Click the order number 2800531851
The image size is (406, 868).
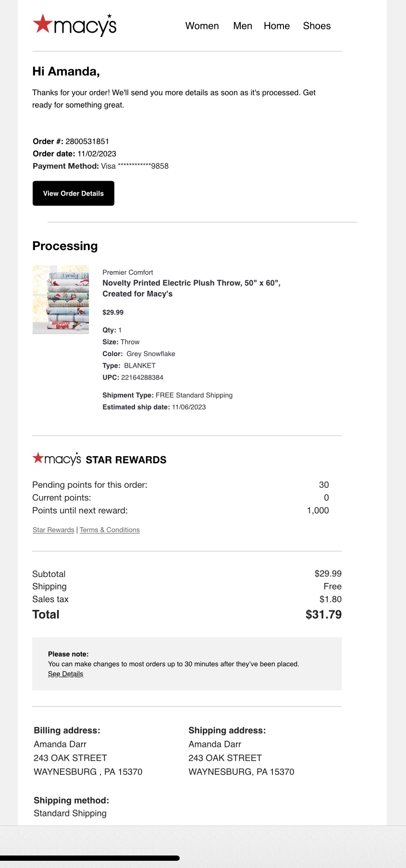[x=87, y=141]
